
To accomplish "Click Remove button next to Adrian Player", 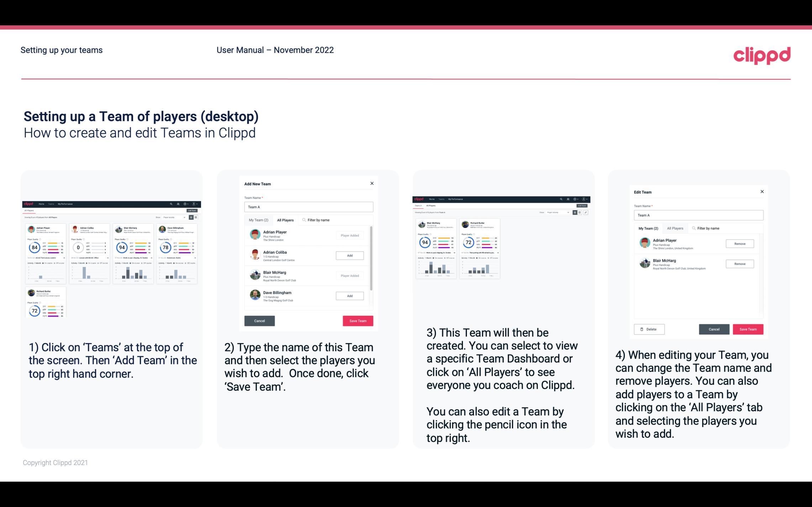I will point(739,244).
